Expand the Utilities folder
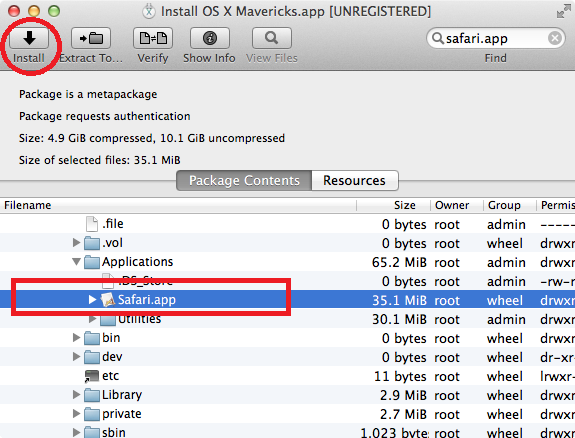575x438 pixels. point(92,319)
